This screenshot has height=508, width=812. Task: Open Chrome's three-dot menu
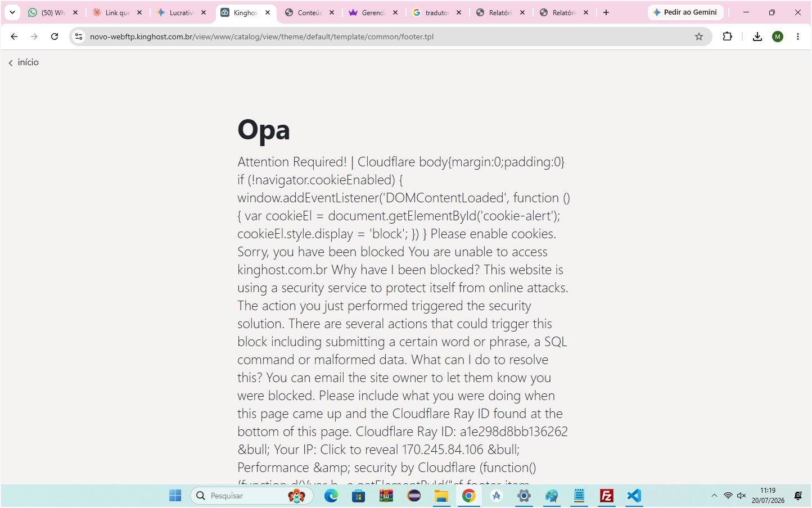point(798,37)
